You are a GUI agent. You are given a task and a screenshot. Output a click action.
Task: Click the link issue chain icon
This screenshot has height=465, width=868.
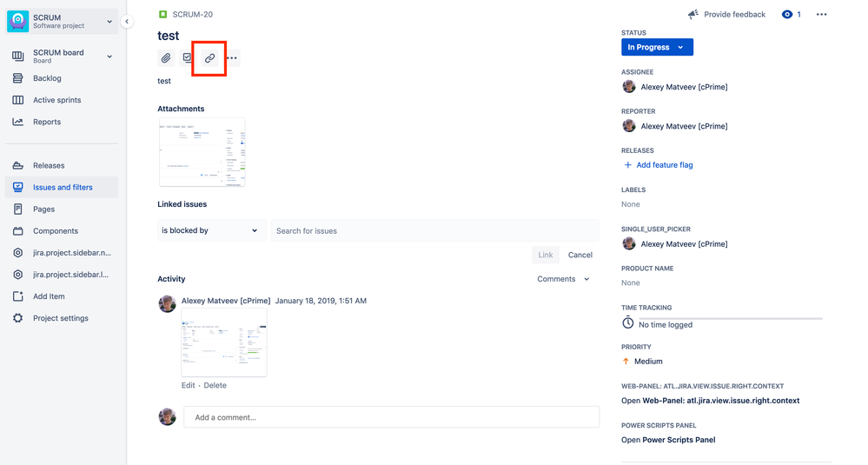click(209, 58)
